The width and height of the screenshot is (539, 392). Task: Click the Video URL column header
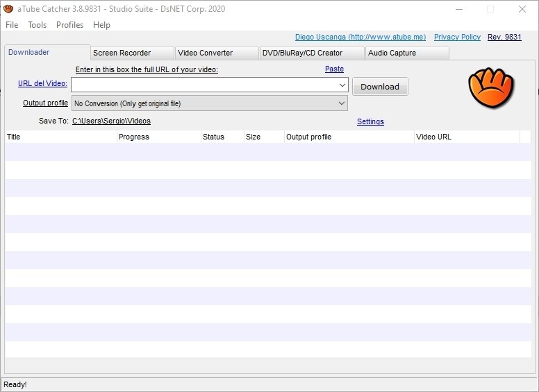pos(467,137)
